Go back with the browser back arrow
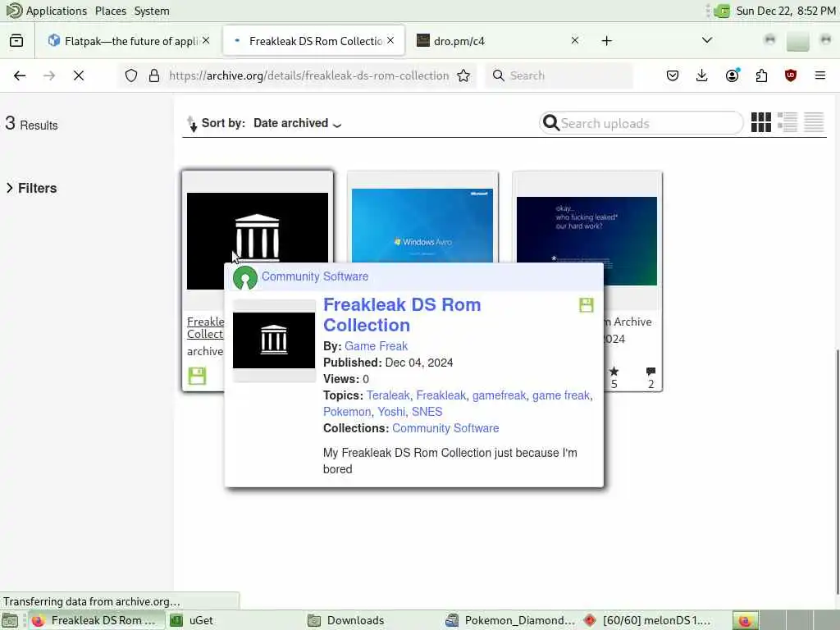The image size is (840, 630). (x=20, y=75)
